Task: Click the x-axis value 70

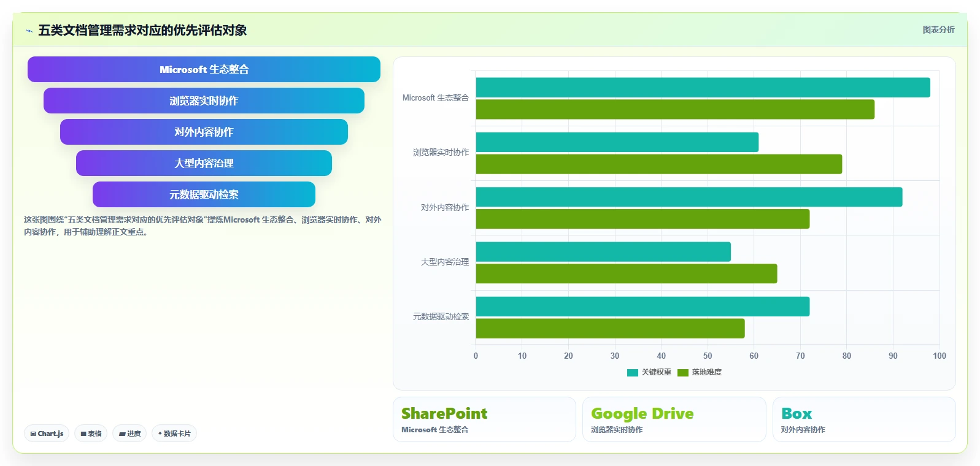Action: coord(800,356)
